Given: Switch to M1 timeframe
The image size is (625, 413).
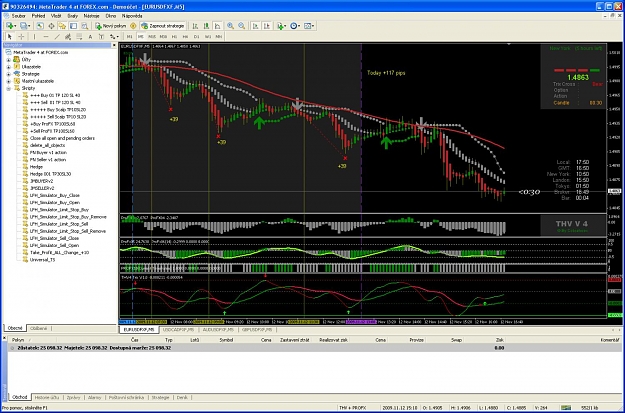Looking at the screenshot, I should (x=130, y=37).
